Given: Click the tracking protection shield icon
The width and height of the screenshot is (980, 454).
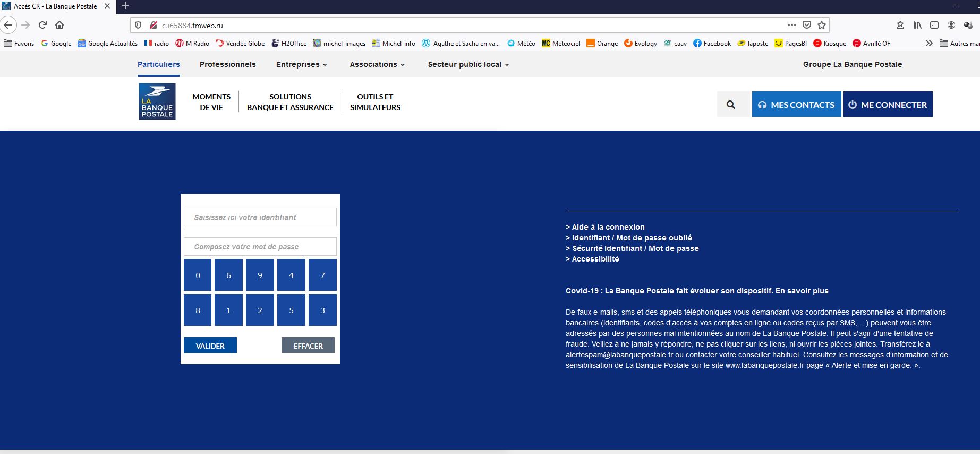Looking at the screenshot, I should tap(138, 25).
